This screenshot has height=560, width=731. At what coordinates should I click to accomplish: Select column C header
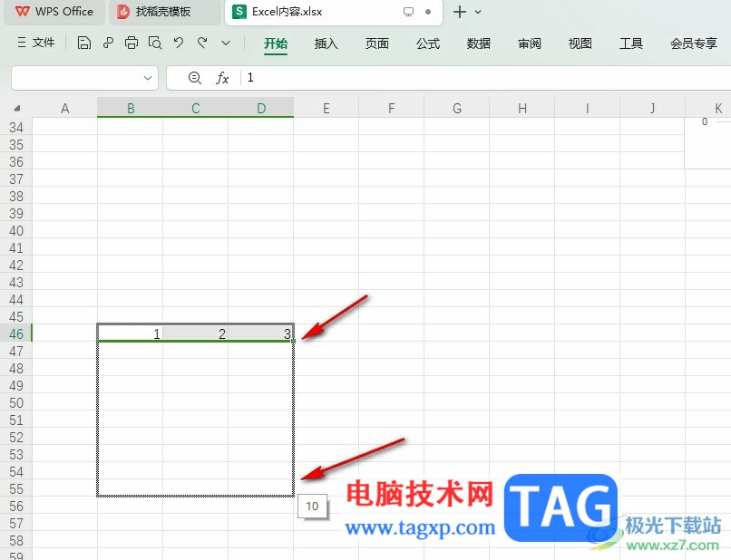195,108
